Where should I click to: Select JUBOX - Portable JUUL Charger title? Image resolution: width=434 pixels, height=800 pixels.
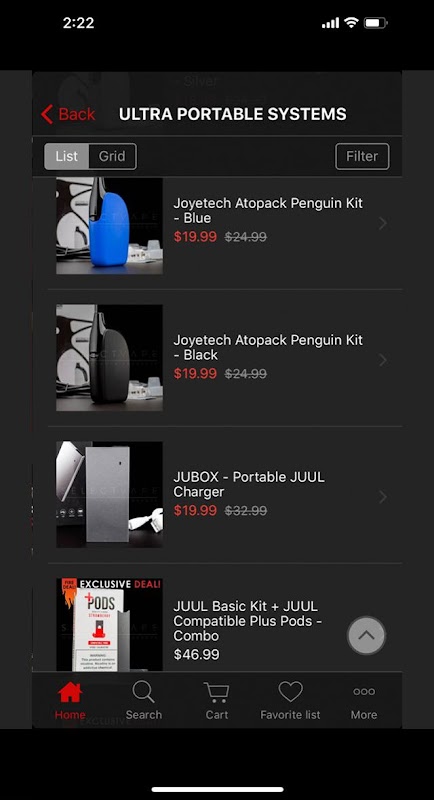pos(249,484)
